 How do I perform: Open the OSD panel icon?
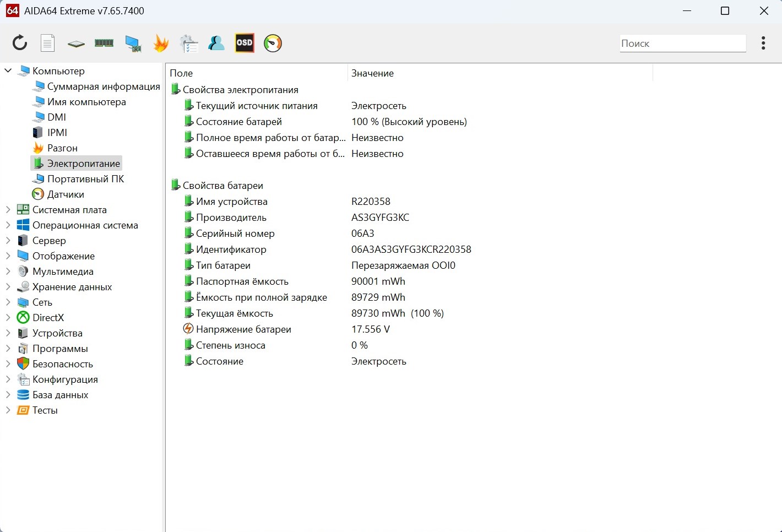245,43
